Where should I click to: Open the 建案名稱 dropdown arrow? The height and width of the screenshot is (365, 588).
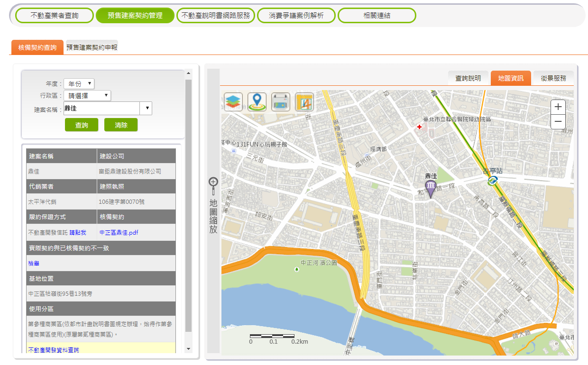tap(146, 109)
